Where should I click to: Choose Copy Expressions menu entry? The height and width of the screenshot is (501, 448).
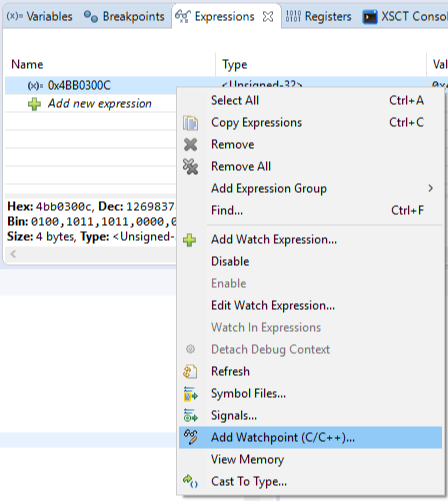(x=310, y=122)
